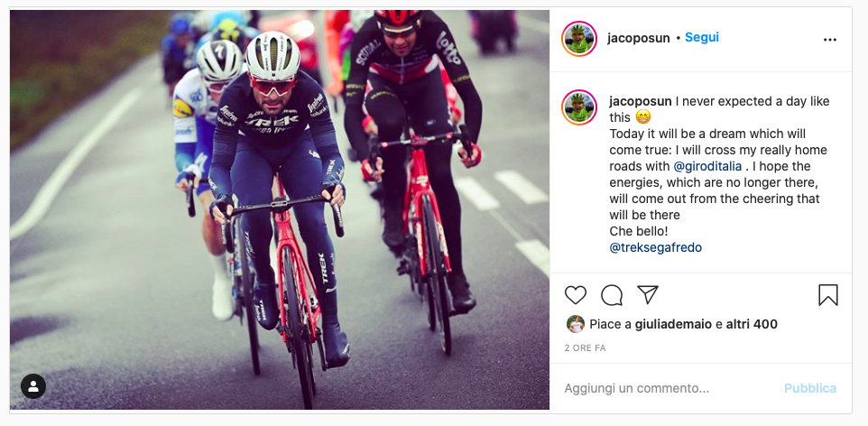
Task: Visit the @giroditalia mention
Action: point(707,166)
